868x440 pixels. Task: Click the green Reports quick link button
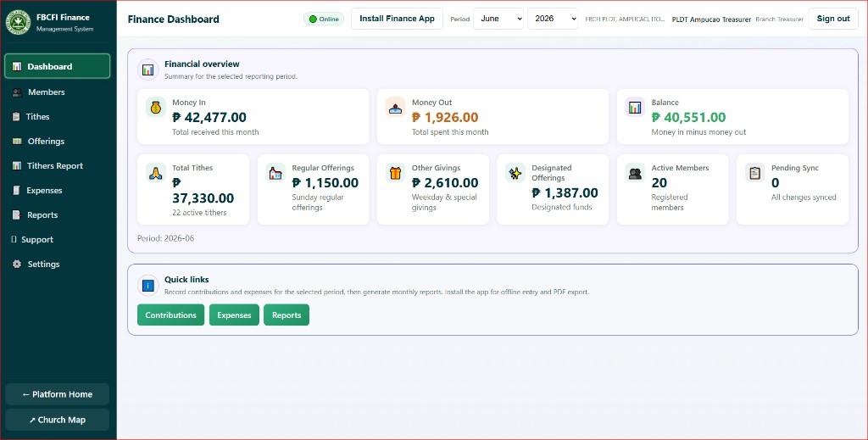(287, 315)
